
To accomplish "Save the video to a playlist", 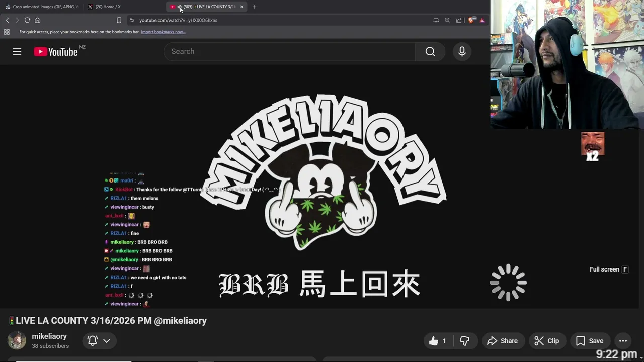I will [590, 341].
